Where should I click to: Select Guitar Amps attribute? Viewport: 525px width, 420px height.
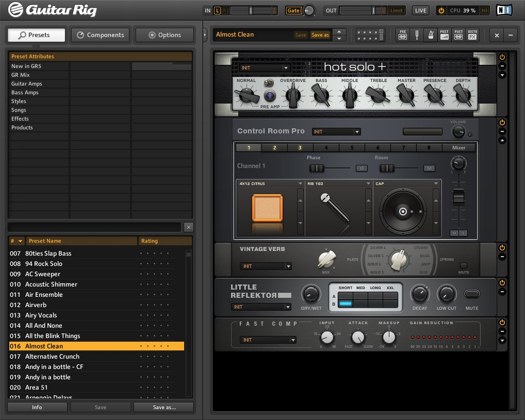[39, 83]
